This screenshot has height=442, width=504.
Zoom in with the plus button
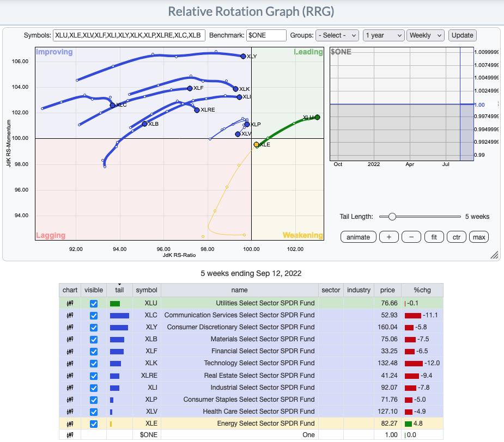389,237
